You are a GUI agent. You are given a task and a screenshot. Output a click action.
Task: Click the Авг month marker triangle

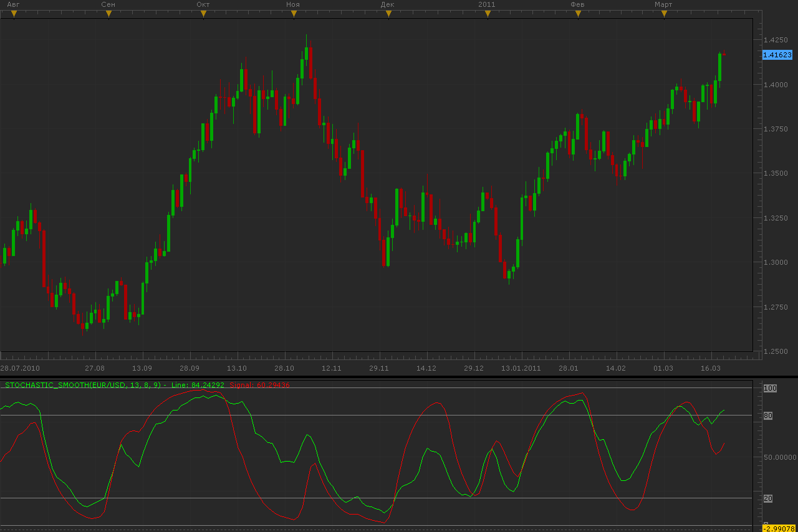pos(14,14)
